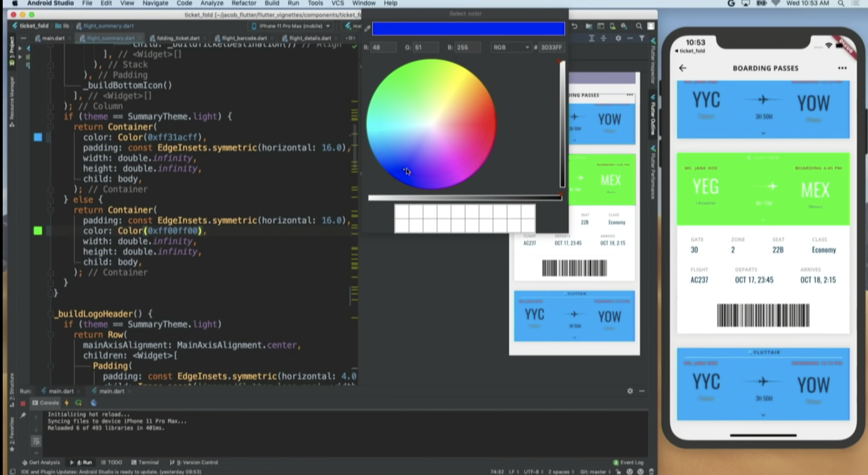Image resolution: width=868 pixels, height=475 pixels.
Task: Open the Event Log
Action: [x=629, y=462]
